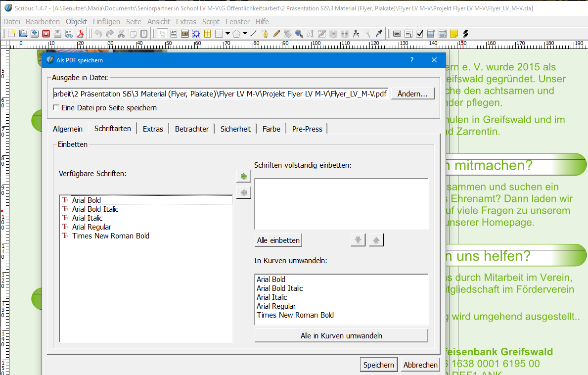This screenshot has width=588, height=375.
Task: Click the Preflight Verifier icon
Action: [x=68, y=34]
